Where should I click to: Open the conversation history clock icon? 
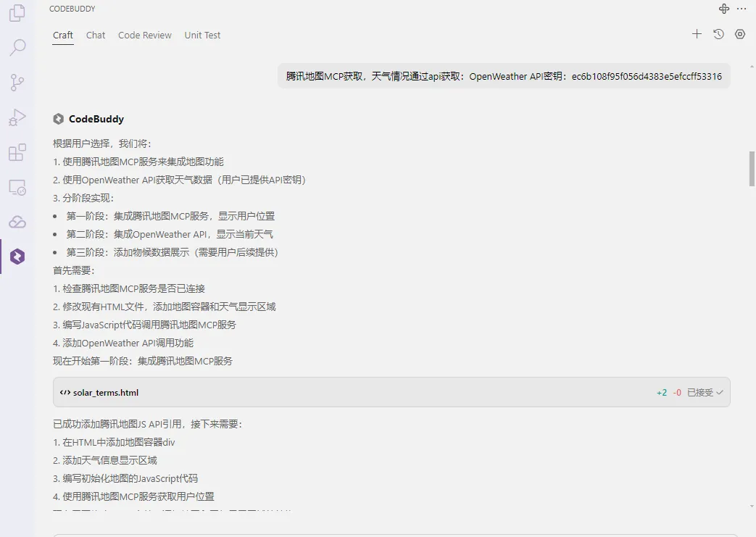(718, 34)
